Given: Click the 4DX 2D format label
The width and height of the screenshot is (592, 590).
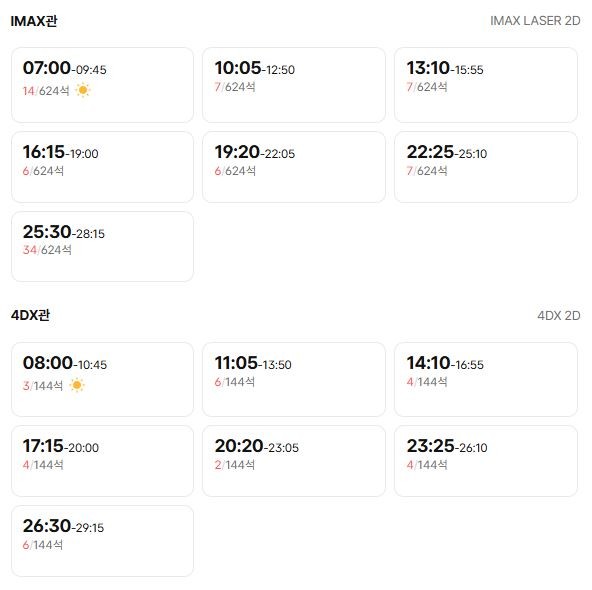Looking at the screenshot, I should 559,315.
